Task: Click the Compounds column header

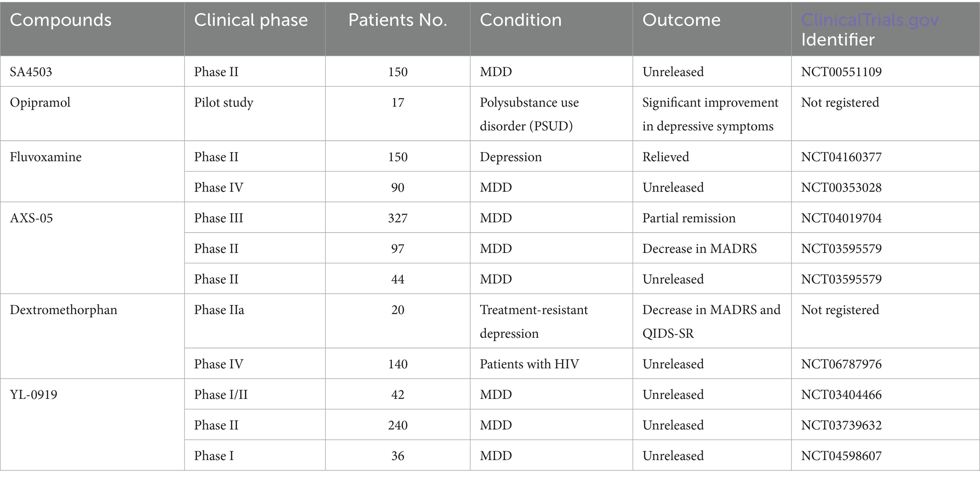Action: coord(61,20)
